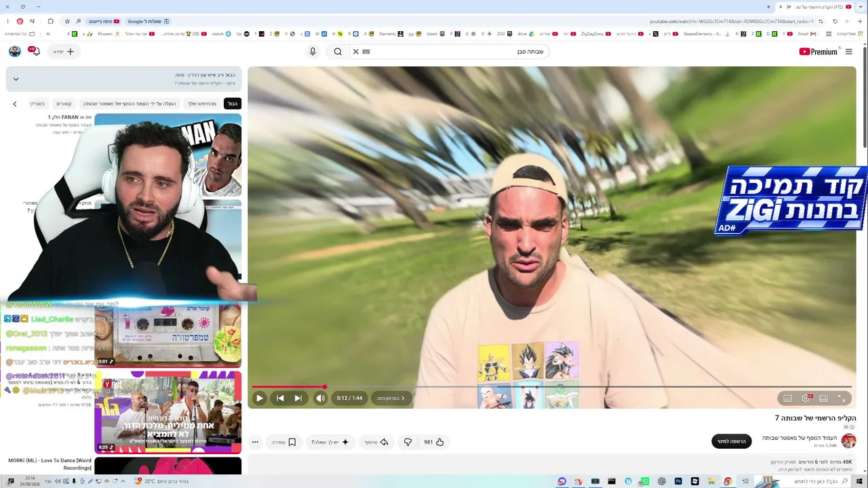Image resolution: width=868 pixels, height=488 pixels.
Task: Select the 'קשורים' filter chip
Action: [64, 104]
